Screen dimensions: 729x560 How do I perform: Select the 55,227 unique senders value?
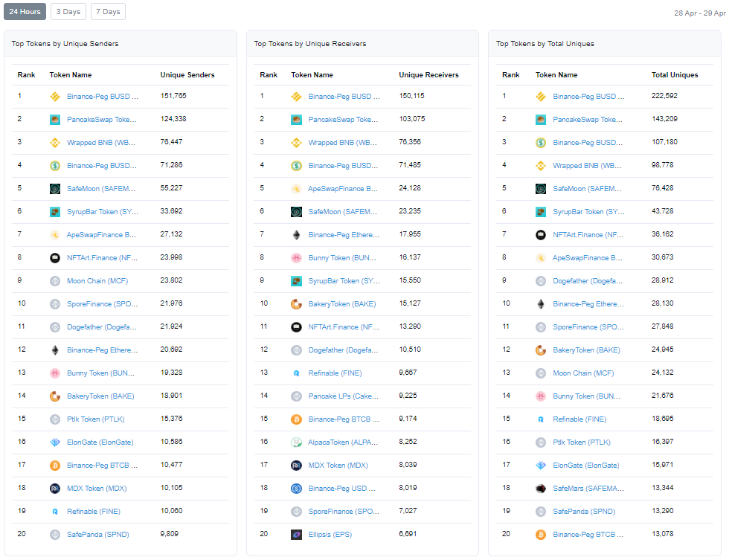[x=171, y=188]
